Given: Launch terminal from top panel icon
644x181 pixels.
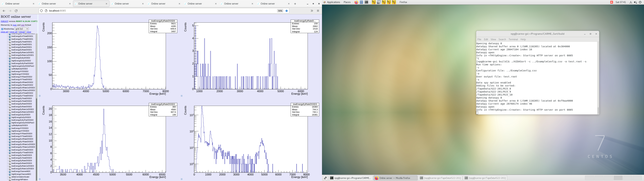Looking at the screenshot, I should click(366, 2).
